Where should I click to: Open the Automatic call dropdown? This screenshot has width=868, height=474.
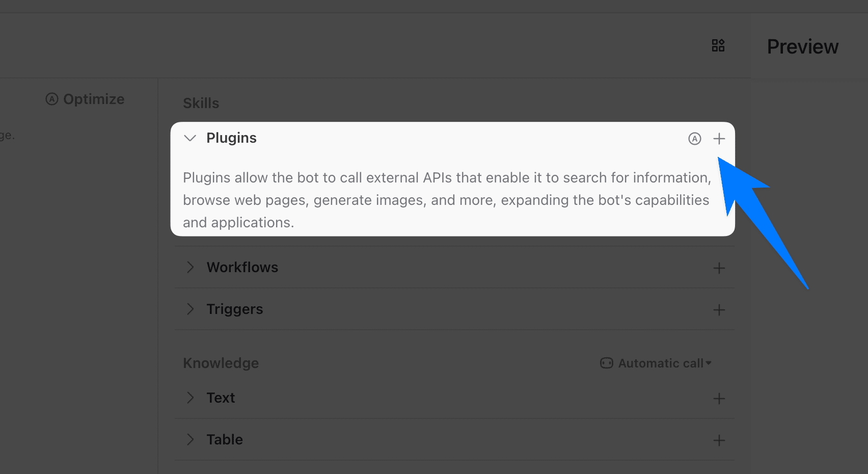pyautogui.click(x=661, y=363)
